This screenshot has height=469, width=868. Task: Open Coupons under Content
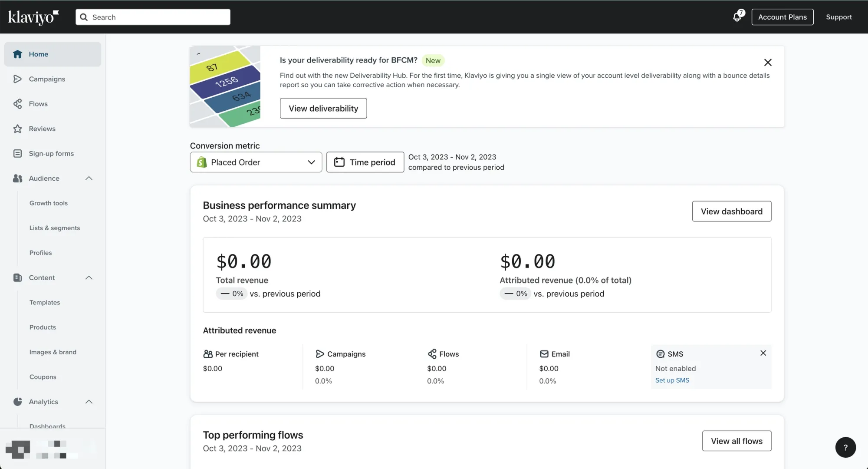(43, 377)
